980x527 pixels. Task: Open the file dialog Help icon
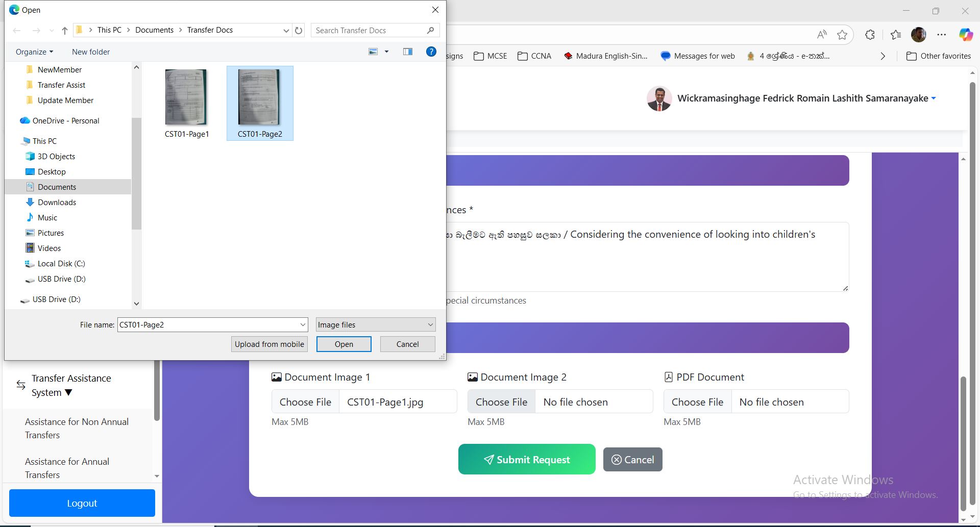(431, 52)
